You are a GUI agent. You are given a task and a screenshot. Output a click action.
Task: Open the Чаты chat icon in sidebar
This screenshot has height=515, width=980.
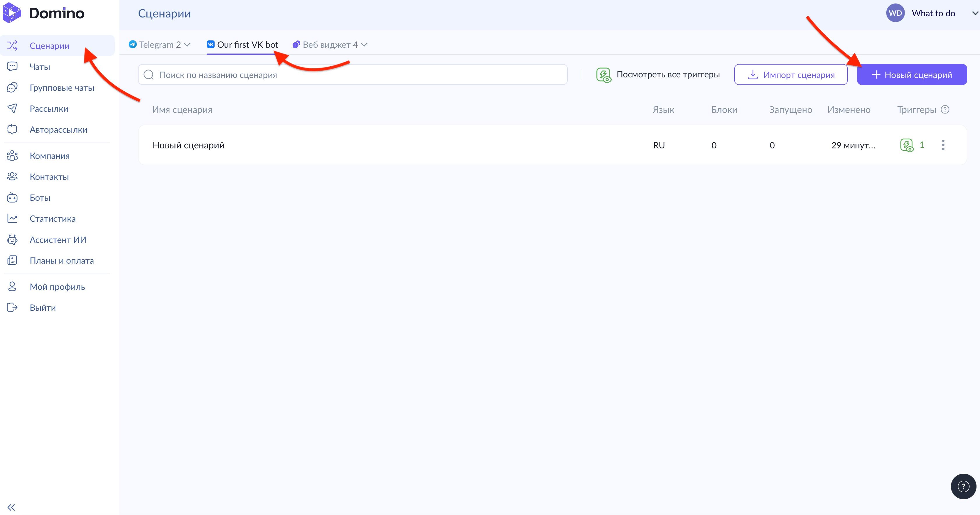point(12,67)
